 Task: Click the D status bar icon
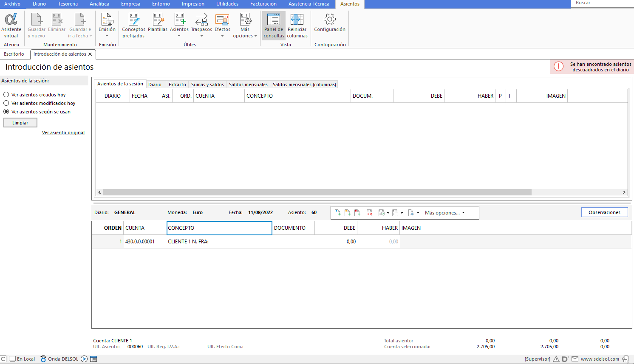565,359
